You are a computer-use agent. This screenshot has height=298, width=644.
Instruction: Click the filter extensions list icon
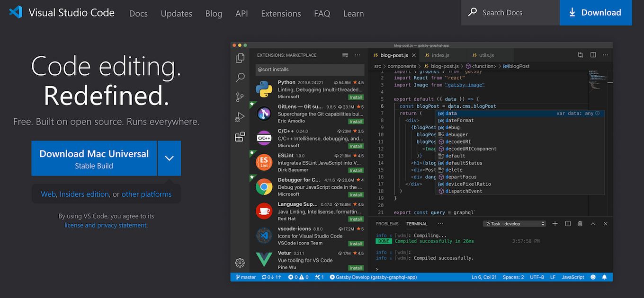click(x=345, y=55)
